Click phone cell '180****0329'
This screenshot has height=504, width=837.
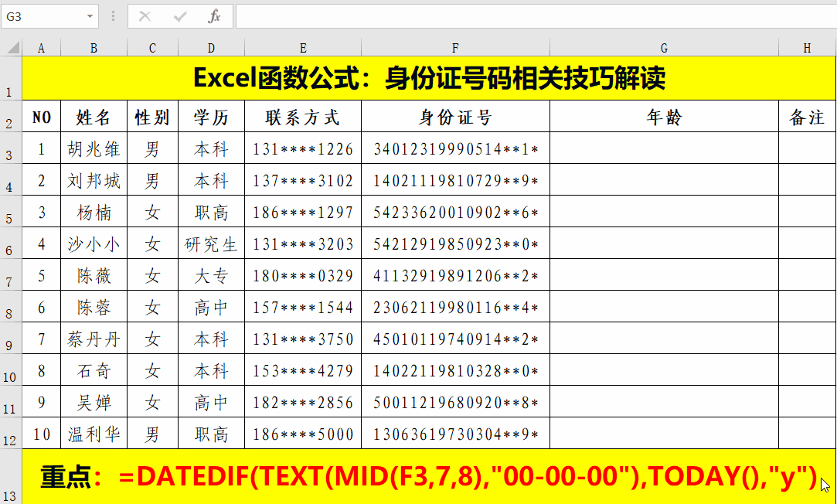tap(303, 275)
